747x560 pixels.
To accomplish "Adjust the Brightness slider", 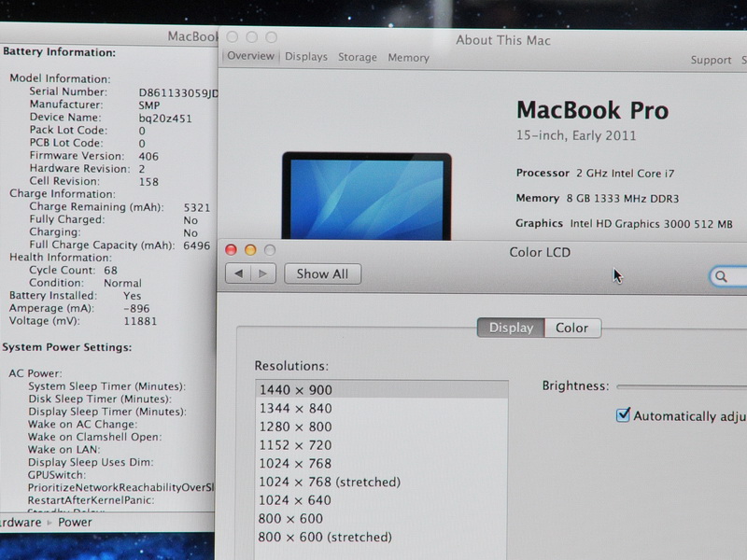I will (682, 386).
